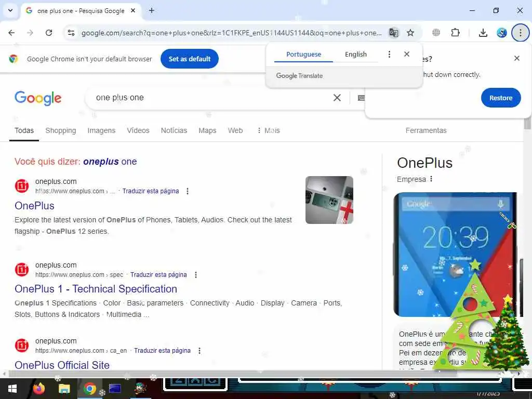Click the Google logo
Image resolution: width=532 pixels, height=399 pixels.
(38, 98)
